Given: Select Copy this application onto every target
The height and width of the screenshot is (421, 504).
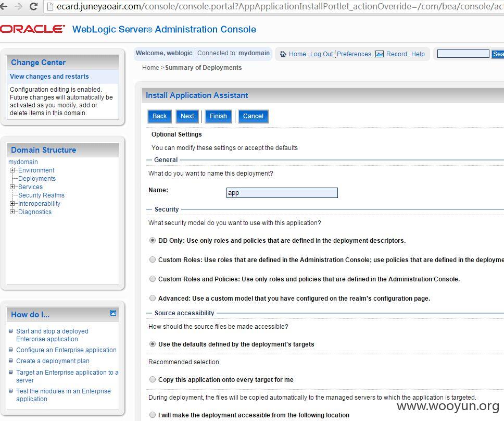Looking at the screenshot, I should pos(153,379).
